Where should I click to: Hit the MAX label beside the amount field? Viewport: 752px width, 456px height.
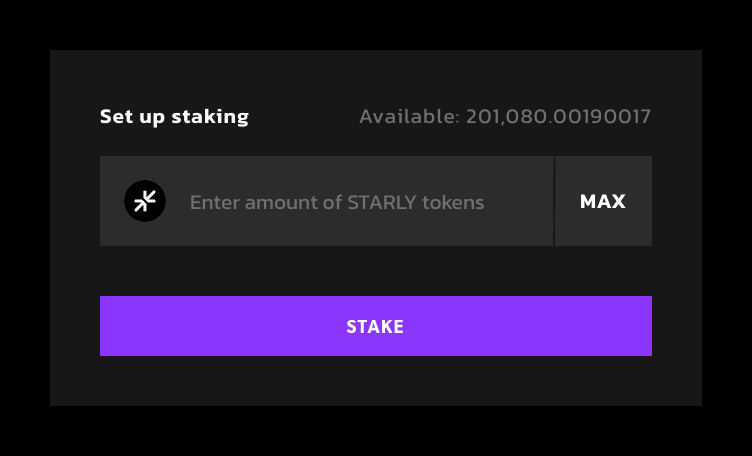602,202
